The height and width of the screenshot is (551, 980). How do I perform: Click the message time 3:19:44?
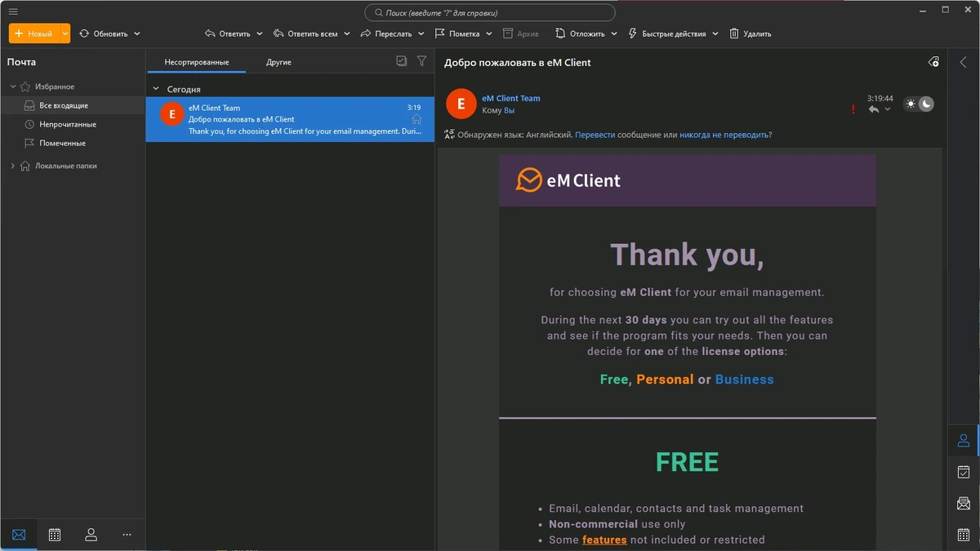[880, 98]
